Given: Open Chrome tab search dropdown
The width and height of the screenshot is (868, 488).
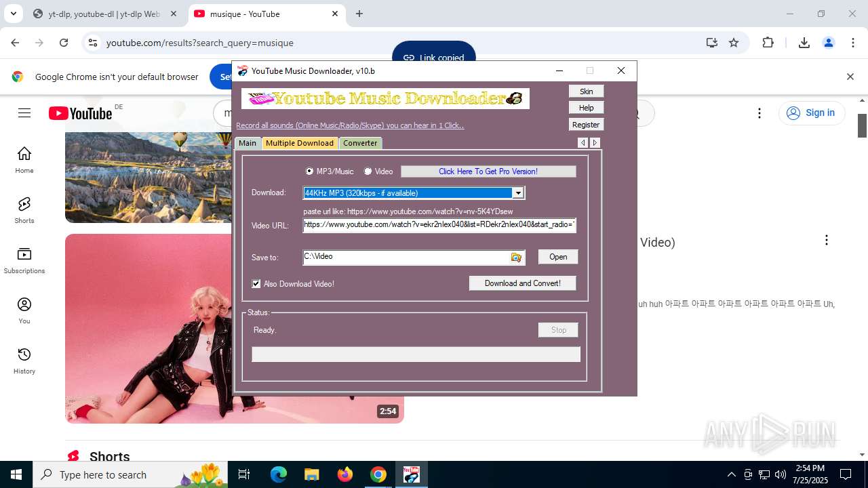Looking at the screenshot, I should (13, 14).
